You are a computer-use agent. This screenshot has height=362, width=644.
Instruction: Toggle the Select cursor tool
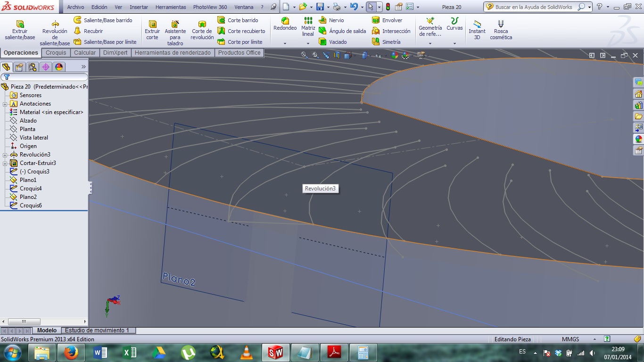click(x=371, y=7)
